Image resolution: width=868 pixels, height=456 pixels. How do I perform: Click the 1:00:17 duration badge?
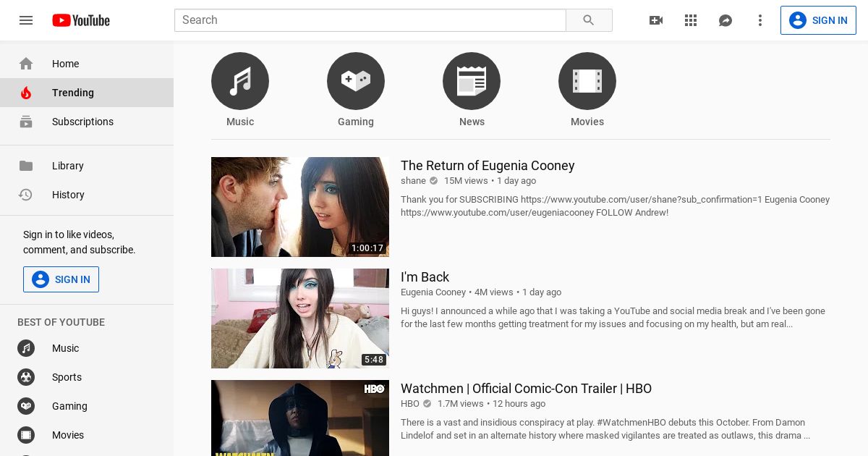[367, 248]
